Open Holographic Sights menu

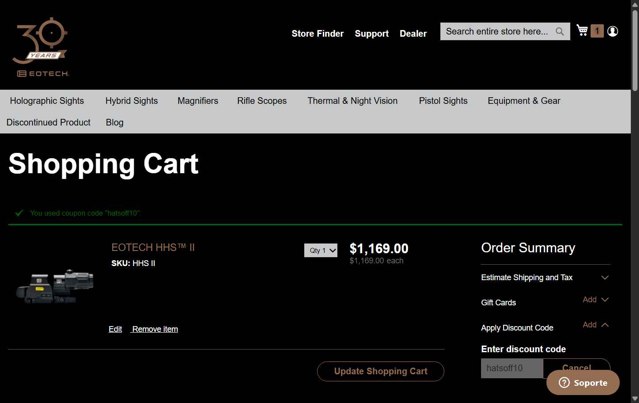click(x=47, y=101)
